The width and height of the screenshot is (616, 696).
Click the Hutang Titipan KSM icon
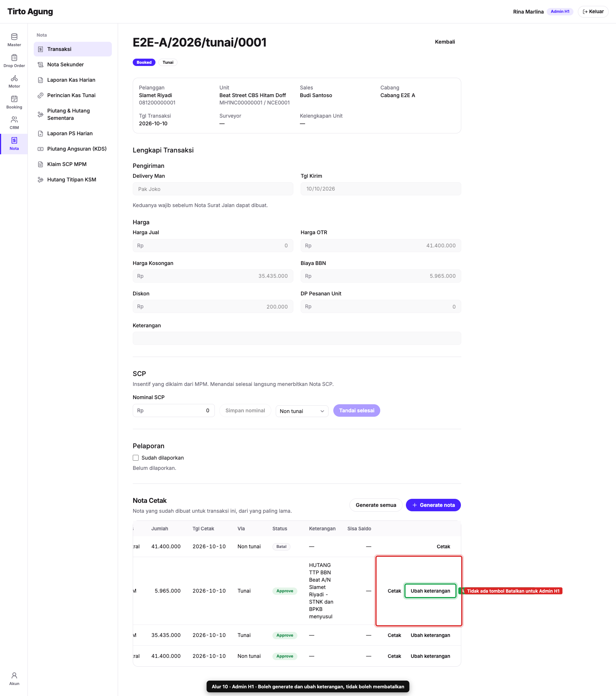point(41,180)
